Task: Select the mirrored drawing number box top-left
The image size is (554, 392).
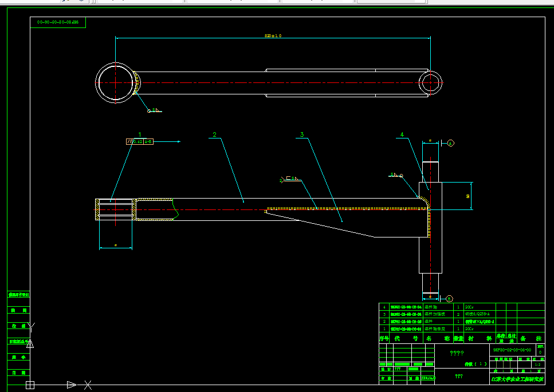Action: tap(58, 22)
